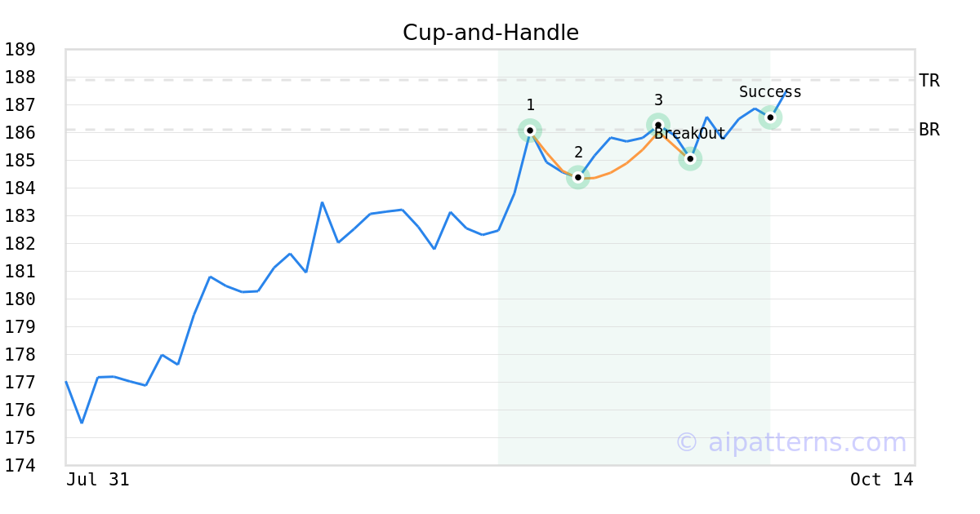980x514 pixels.
Task: Select the Success point marker circle
Action: [770, 117]
